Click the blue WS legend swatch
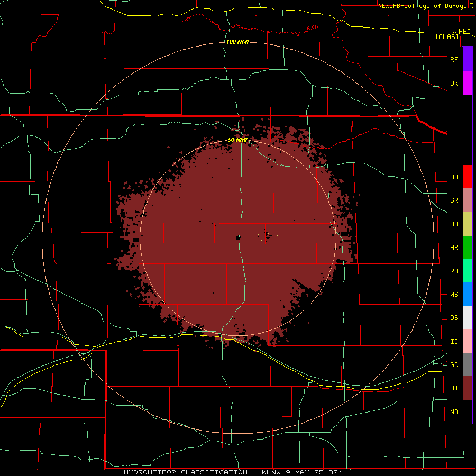 (x=467, y=294)
